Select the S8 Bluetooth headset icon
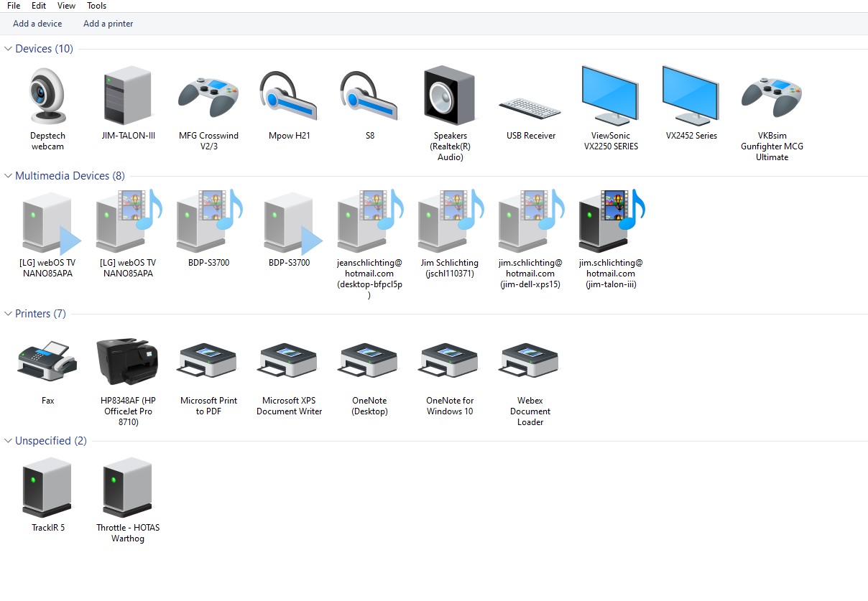This screenshot has height=601, width=868. (x=369, y=97)
